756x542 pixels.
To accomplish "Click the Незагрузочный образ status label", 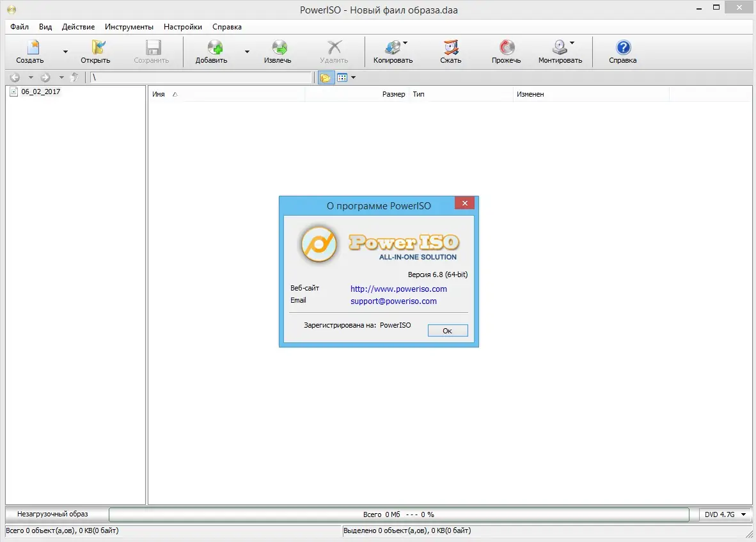I will tap(52, 514).
